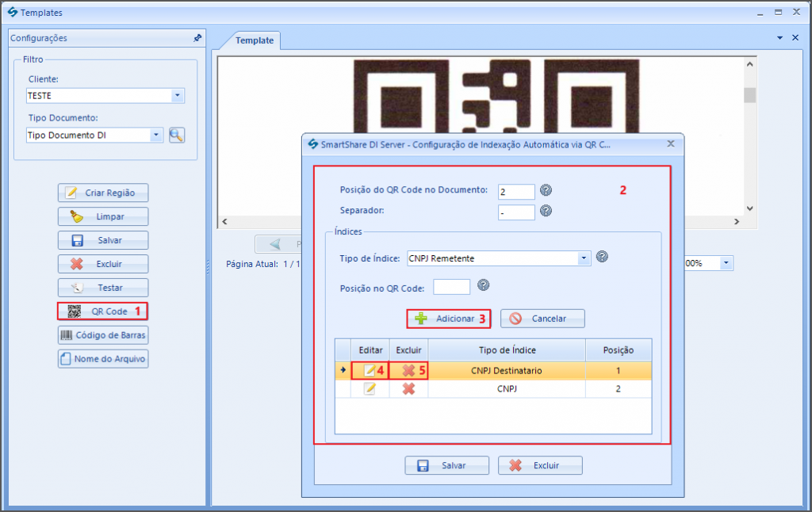Image resolution: width=812 pixels, height=512 pixels.
Task: Click the Criar Região button
Action: [102, 193]
